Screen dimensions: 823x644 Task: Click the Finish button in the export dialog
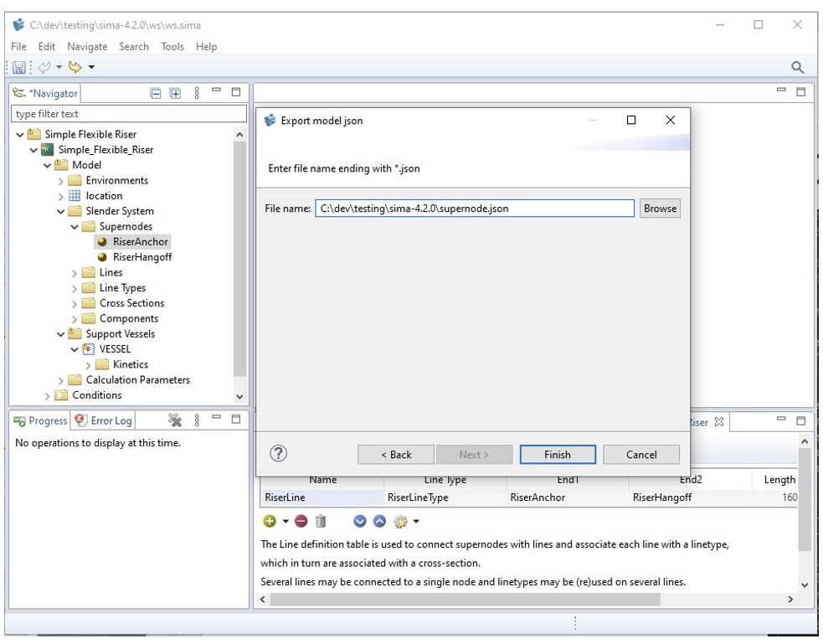point(558,454)
